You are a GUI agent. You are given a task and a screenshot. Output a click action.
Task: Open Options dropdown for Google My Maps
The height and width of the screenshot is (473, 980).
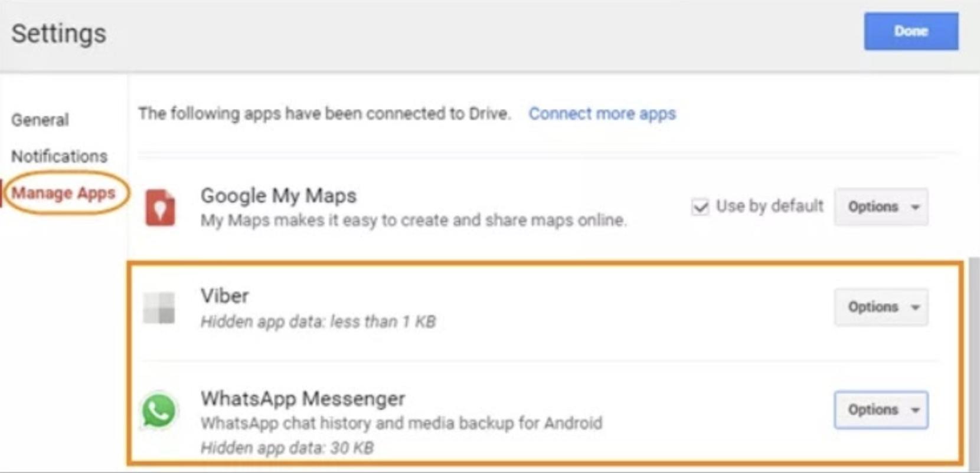(x=881, y=207)
